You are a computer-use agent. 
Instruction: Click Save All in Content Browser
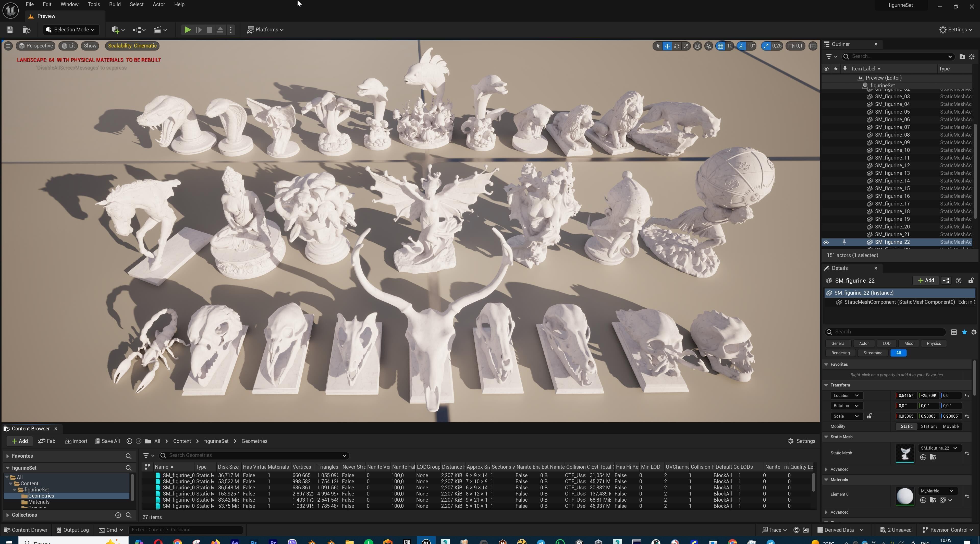point(107,442)
